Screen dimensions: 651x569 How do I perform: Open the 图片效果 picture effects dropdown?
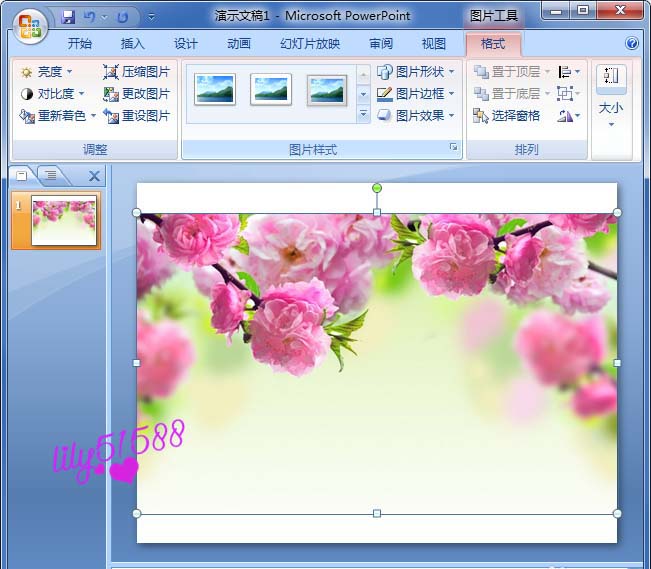tap(416, 115)
